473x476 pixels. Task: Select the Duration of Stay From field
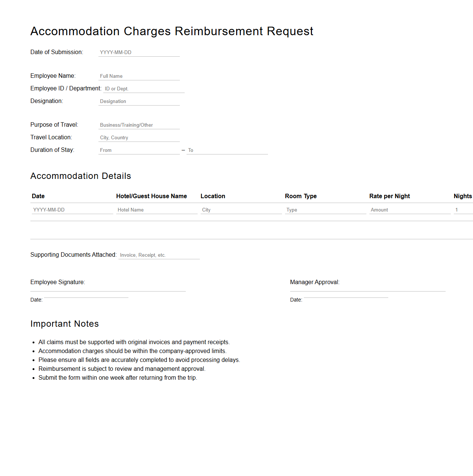point(139,150)
